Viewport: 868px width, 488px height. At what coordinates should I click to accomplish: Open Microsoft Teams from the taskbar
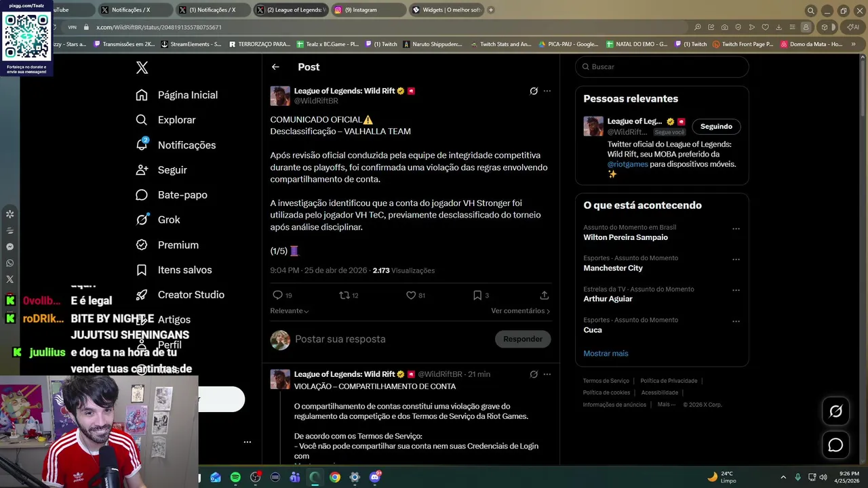(x=295, y=477)
